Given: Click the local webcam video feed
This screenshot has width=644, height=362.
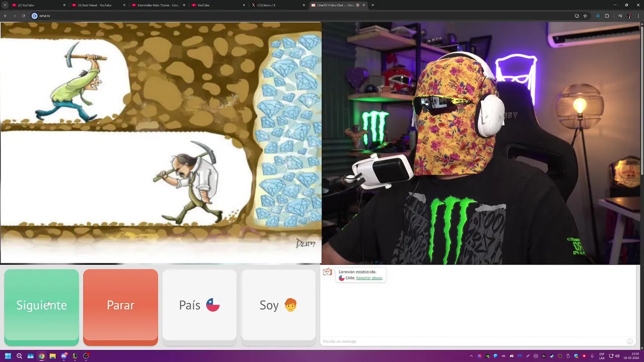Looking at the screenshot, I should (480, 143).
